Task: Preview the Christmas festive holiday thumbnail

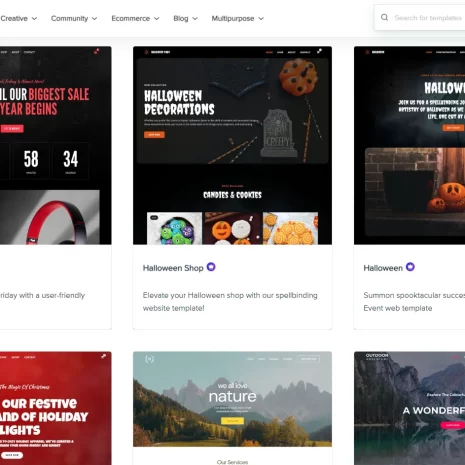Action: pyautogui.click(x=56, y=408)
